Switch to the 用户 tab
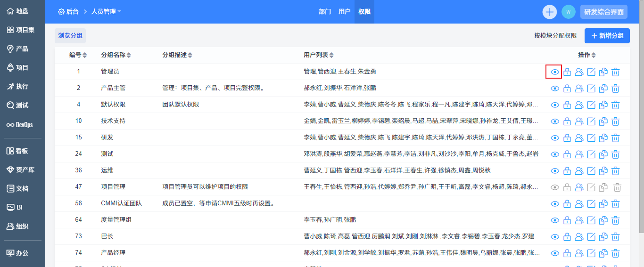 point(344,12)
